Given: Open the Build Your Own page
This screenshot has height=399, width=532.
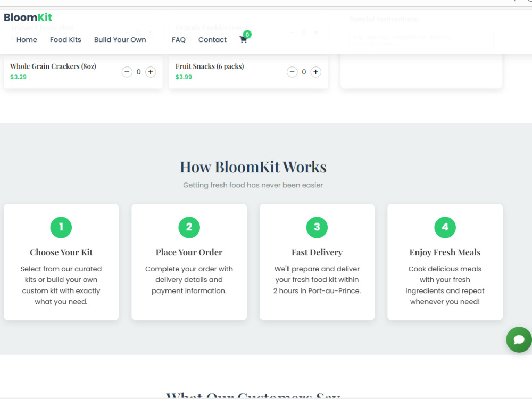Looking at the screenshot, I should pyautogui.click(x=120, y=40).
